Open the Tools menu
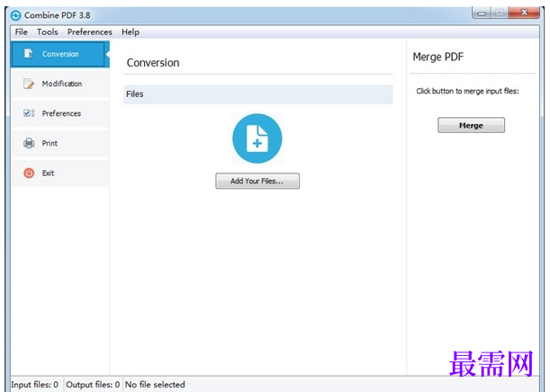The image size is (550, 392). 48,31
